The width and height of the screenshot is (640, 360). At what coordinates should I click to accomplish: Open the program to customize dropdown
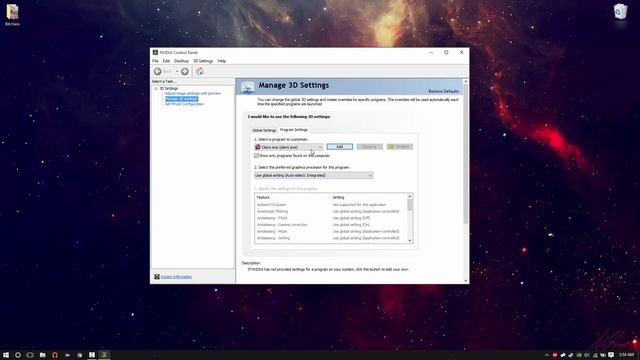(x=289, y=147)
